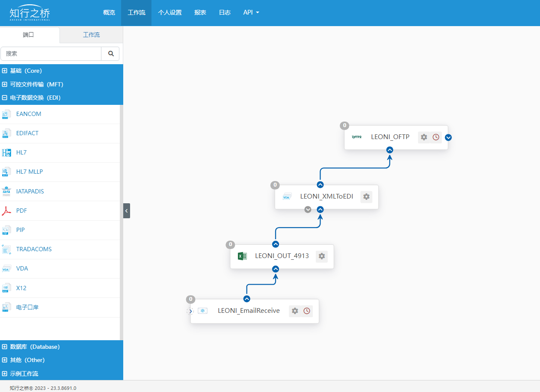The image size is (540, 392).
Task: Expand the 基础 (Core) category
Action: [5, 71]
